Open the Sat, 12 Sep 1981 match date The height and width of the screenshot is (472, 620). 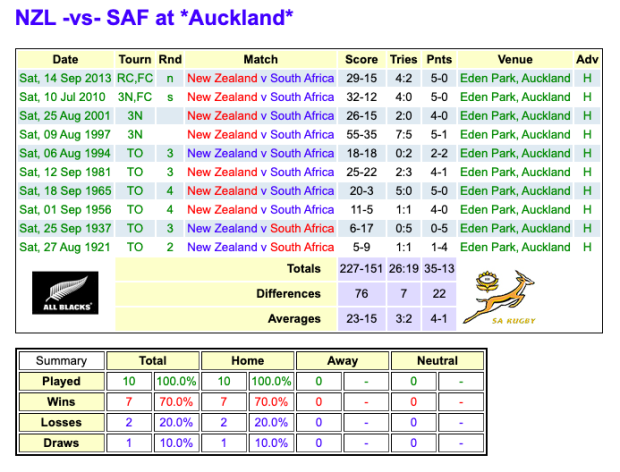(65, 172)
